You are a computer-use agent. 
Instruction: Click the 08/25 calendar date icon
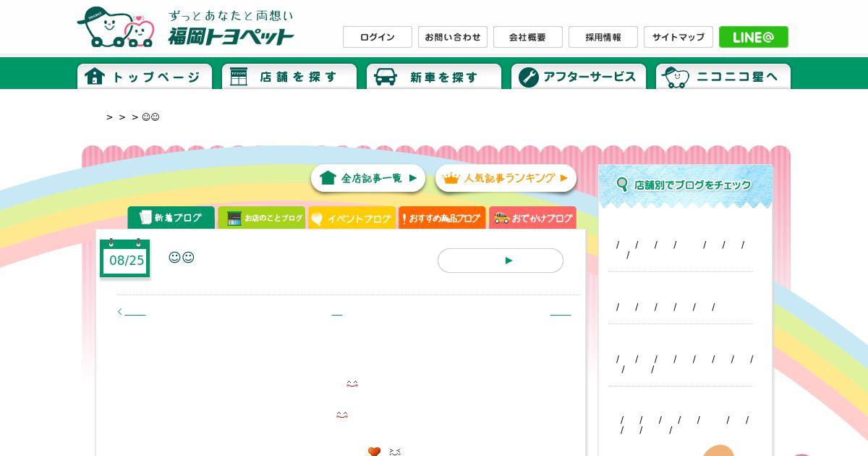[x=126, y=258]
